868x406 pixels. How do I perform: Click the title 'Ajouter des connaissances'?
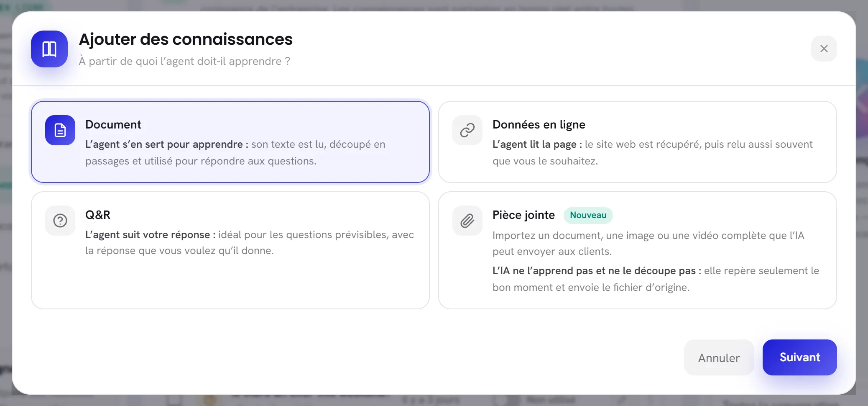[x=186, y=39]
